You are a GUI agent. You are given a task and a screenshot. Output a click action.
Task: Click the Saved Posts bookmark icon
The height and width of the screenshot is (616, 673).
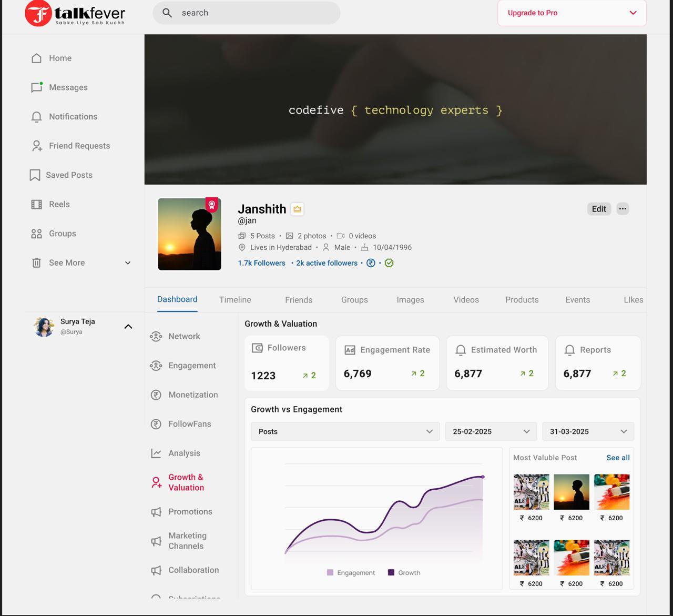[35, 175]
